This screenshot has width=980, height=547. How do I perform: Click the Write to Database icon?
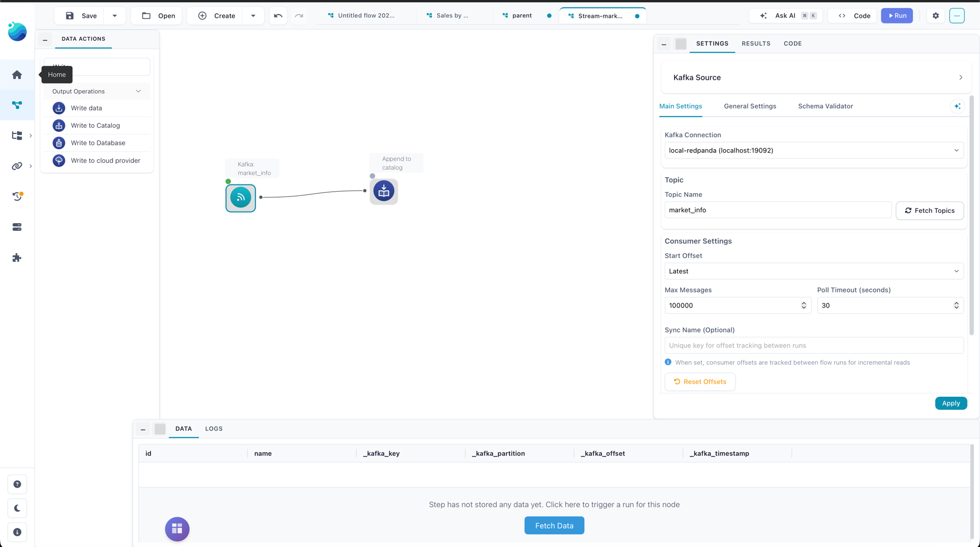pyautogui.click(x=59, y=143)
